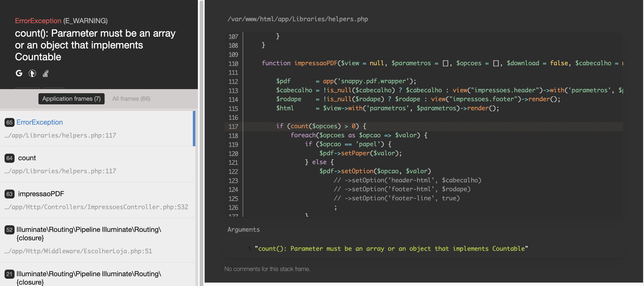Click the frame number 63 badge

click(10, 194)
